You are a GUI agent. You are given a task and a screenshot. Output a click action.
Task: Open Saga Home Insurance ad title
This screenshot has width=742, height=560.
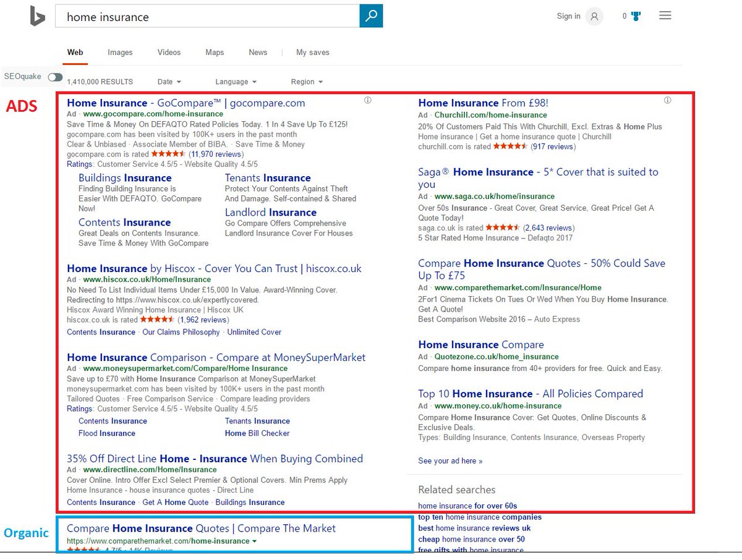coord(538,178)
